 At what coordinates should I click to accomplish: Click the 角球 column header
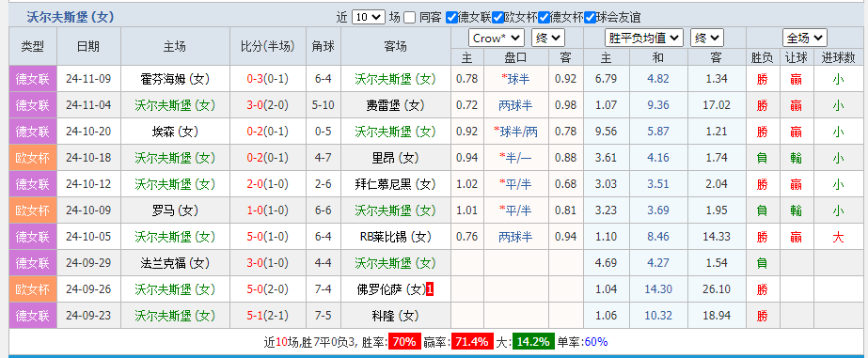tap(324, 46)
